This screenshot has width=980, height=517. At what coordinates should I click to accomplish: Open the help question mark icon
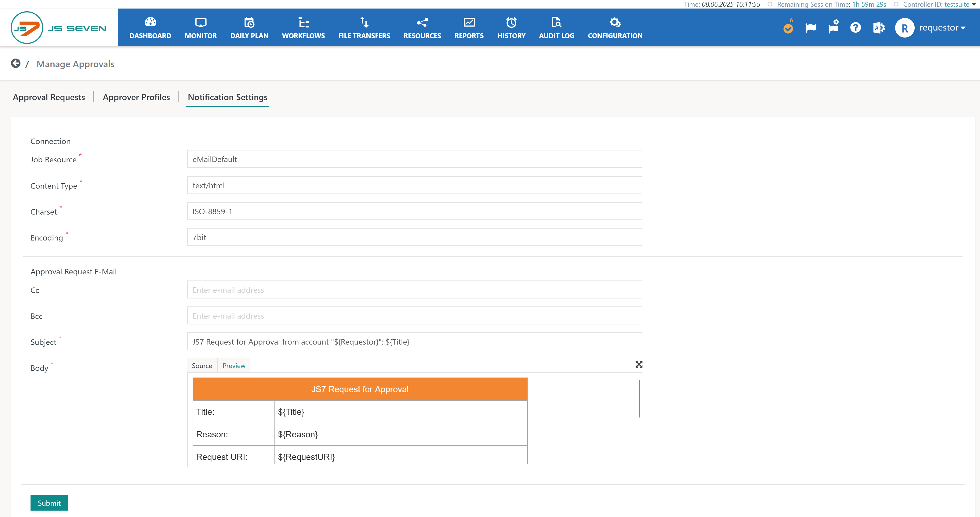click(855, 28)
